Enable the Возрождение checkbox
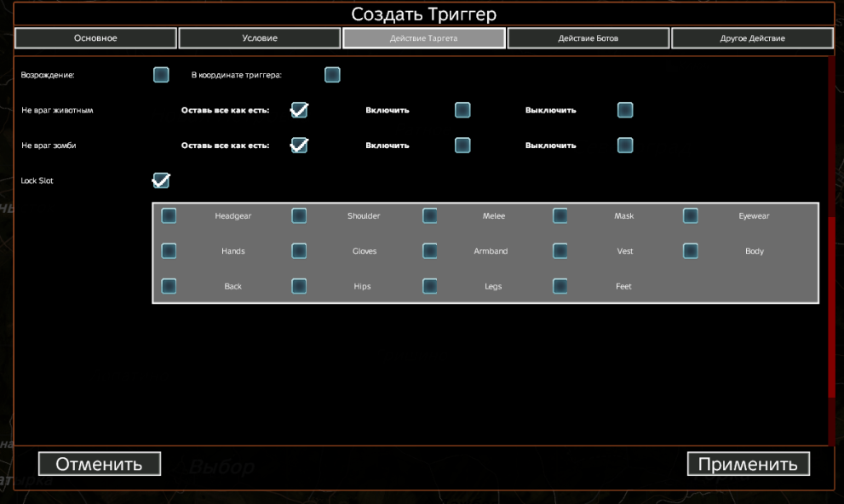The image size is (844, 504). point(161,75)
